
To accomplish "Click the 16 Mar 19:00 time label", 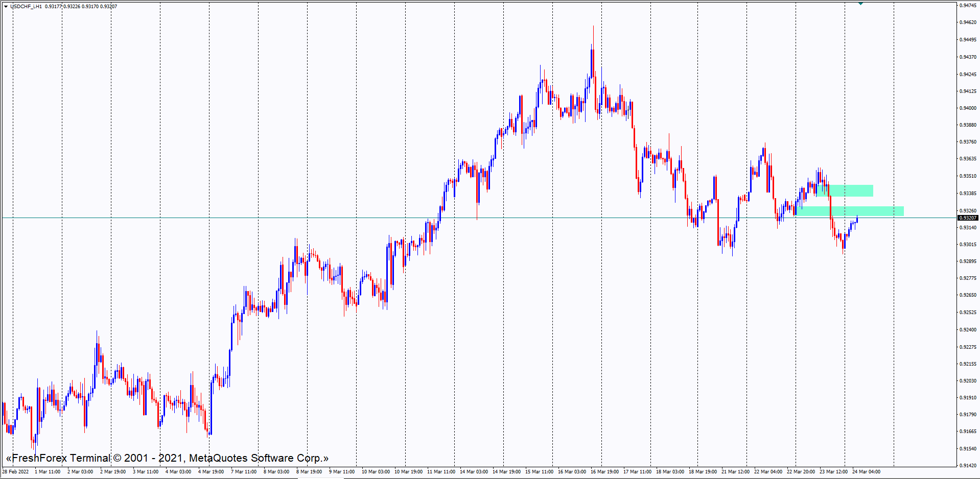I will [x=604, y=472].
